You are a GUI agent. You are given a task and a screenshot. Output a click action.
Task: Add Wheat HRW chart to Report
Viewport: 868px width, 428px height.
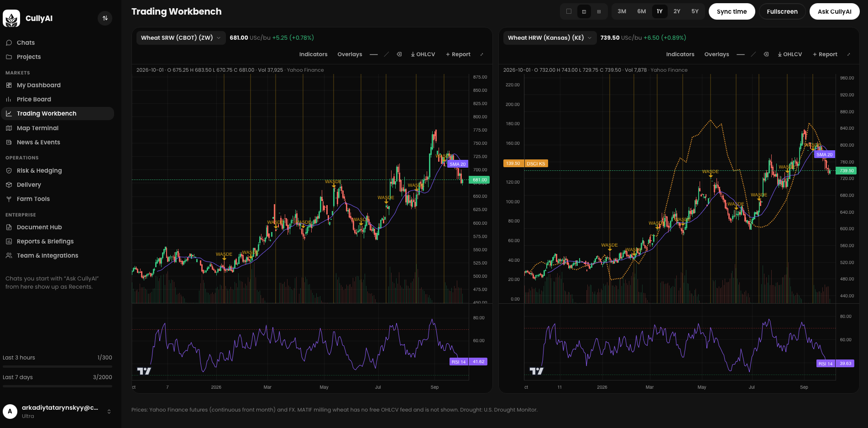(825, 54)
